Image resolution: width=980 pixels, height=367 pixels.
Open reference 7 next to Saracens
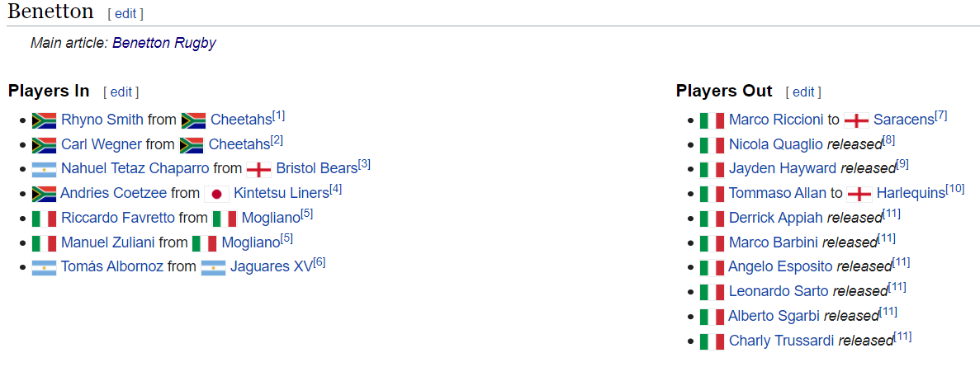point(940,115)
